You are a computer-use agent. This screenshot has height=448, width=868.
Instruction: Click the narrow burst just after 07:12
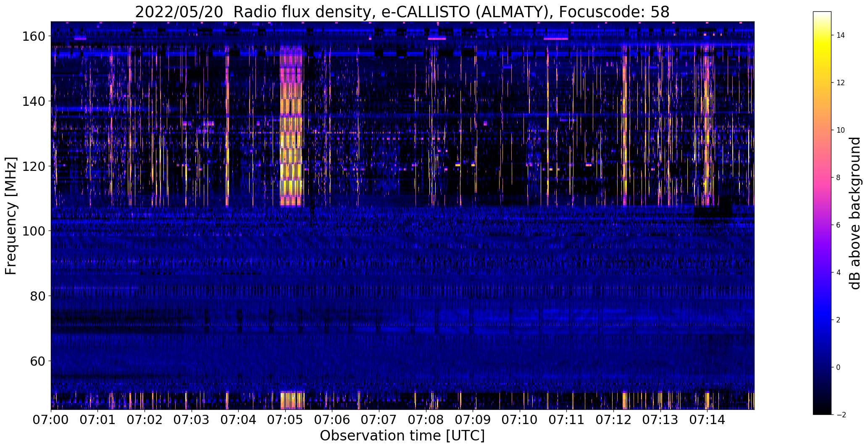pos(624,126)
